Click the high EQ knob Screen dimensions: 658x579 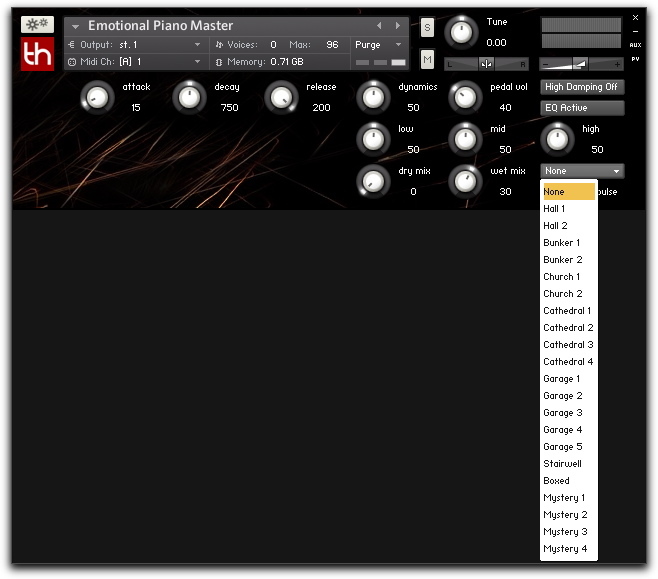(557, 139)
